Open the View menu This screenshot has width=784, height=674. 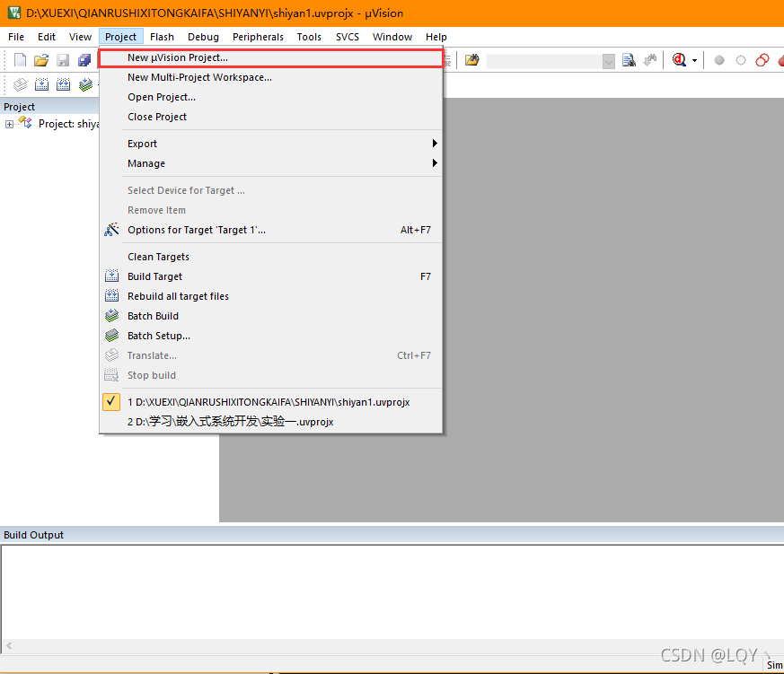[x=80, y=37]
